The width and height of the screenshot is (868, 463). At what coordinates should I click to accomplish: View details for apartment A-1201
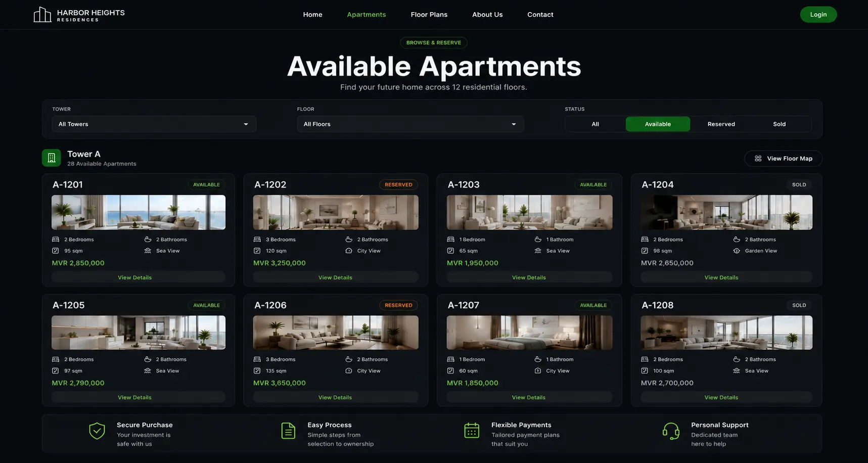point(138,277)
